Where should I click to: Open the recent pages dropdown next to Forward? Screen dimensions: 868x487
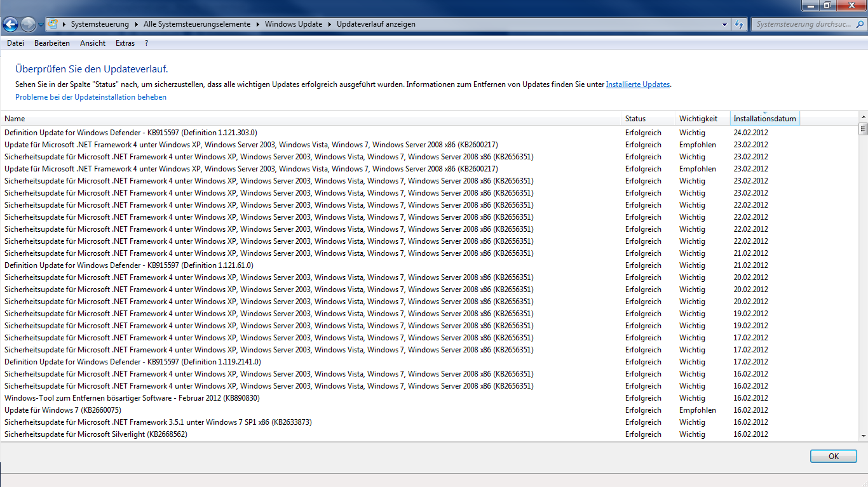tap(41, 25)
